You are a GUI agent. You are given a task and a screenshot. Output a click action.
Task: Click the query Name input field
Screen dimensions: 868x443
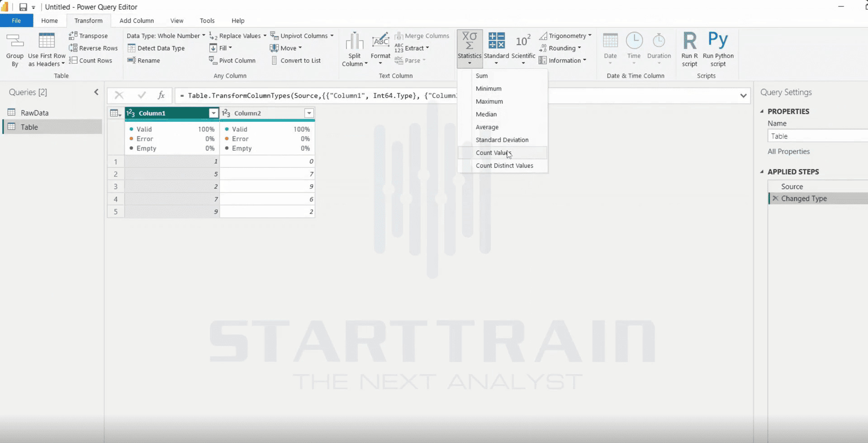(x=817, y=136)
